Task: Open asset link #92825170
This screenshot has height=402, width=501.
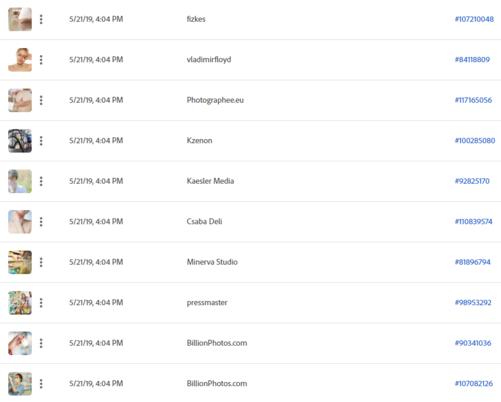Action: 472,181
